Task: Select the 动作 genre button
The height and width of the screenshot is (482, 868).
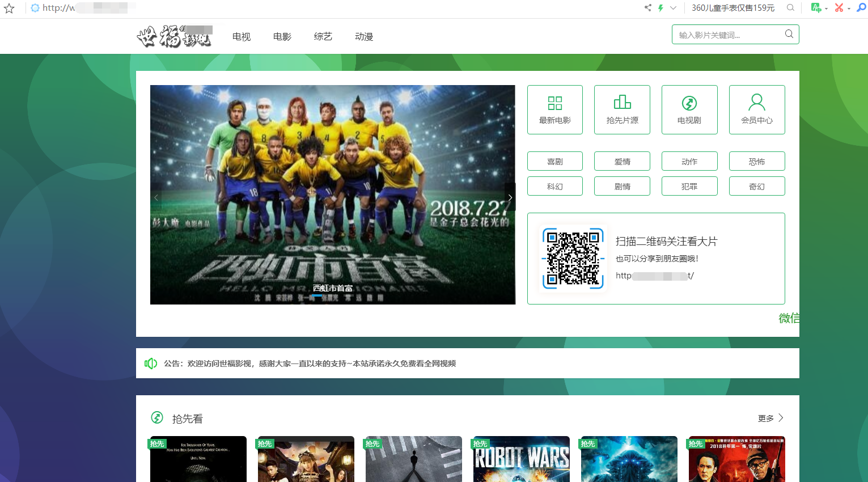Action: pos(689,161)
